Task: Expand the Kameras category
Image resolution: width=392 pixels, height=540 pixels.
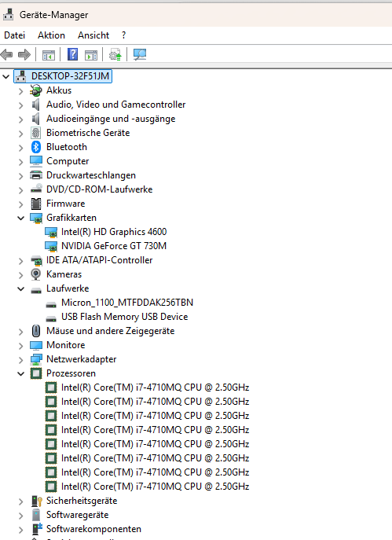Action: click(x=20, y=275)
